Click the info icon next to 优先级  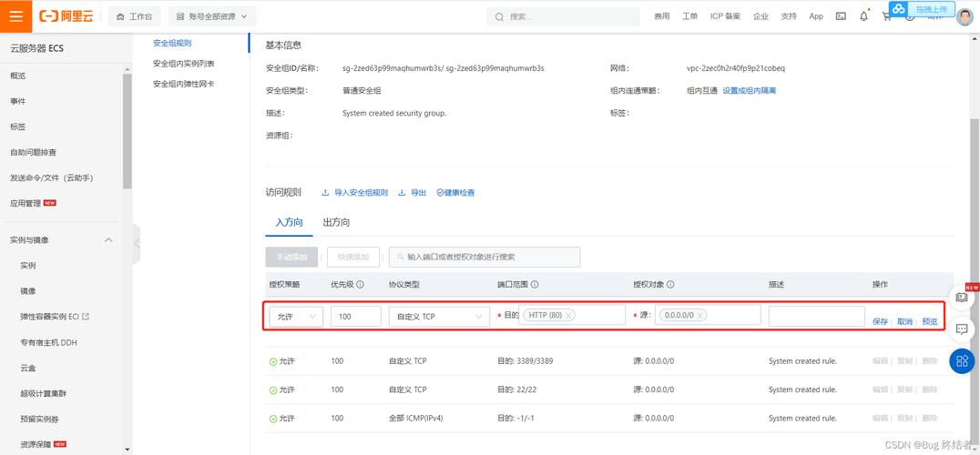(x=361, y=284)
